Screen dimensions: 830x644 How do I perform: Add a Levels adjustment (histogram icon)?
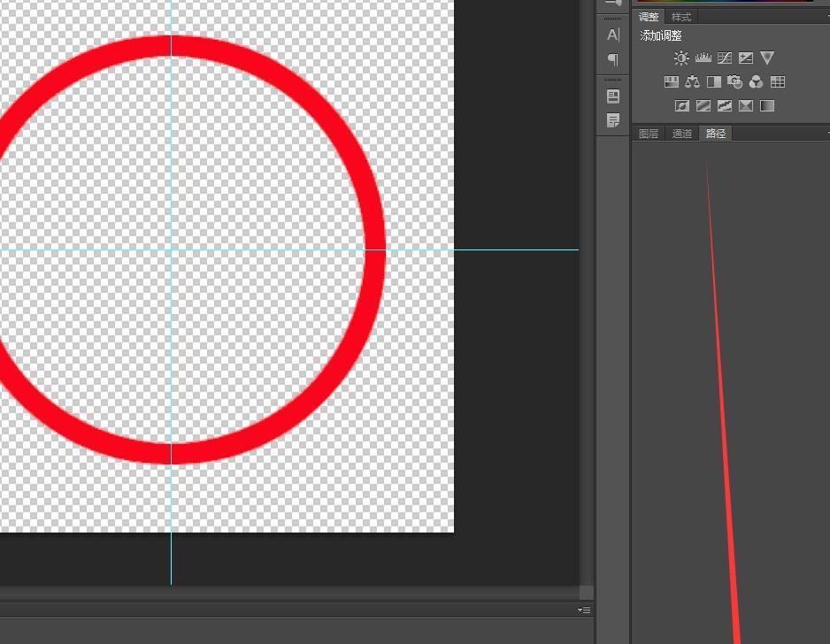pos(703,57)
